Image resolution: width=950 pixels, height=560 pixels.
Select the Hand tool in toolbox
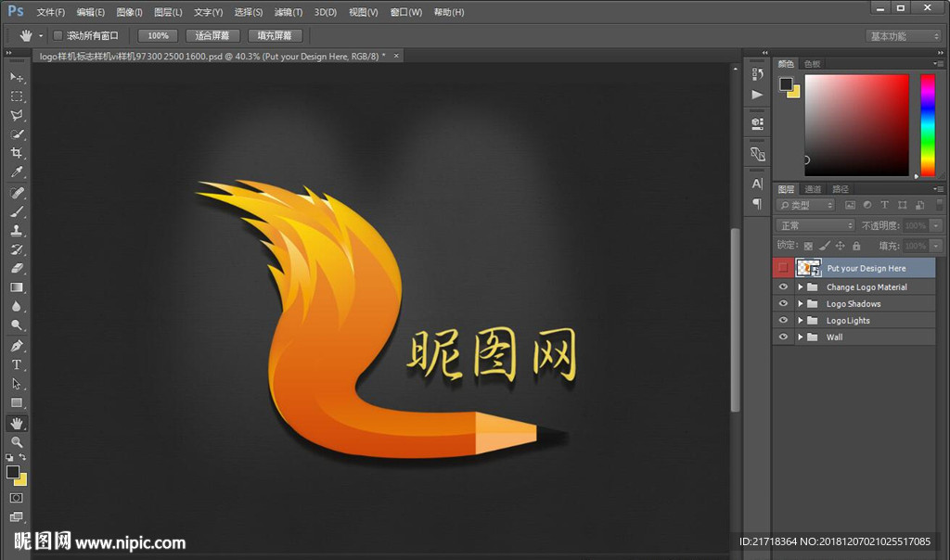pos(17,423)
